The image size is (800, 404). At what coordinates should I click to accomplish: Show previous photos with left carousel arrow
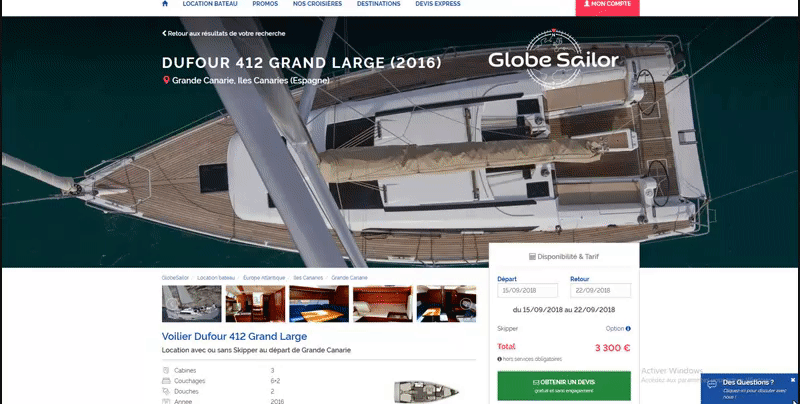pyautogui.click(x=172, y=304)
